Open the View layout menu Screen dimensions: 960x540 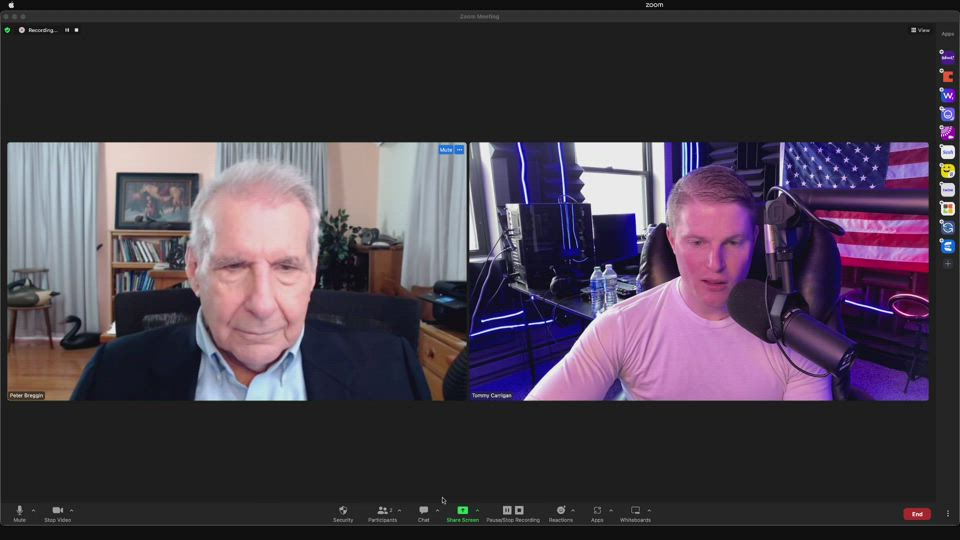pos(920,30)
